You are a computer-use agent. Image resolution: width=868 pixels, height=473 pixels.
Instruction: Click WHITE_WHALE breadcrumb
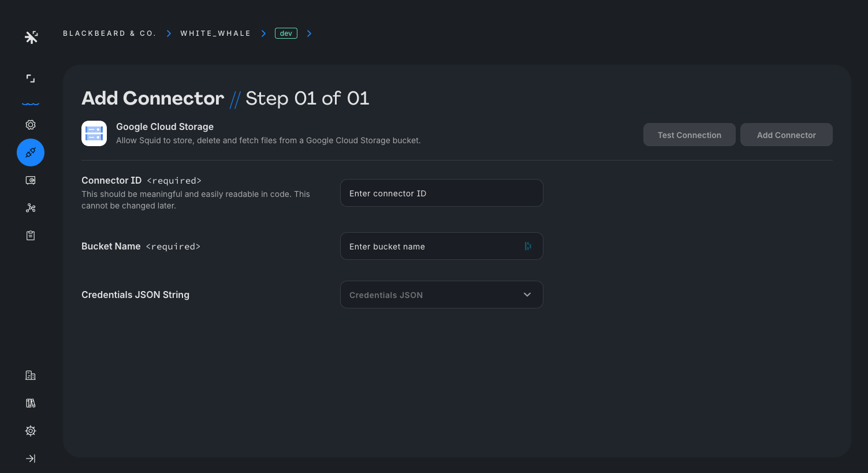pyautogui.click(x=215, y=33)
